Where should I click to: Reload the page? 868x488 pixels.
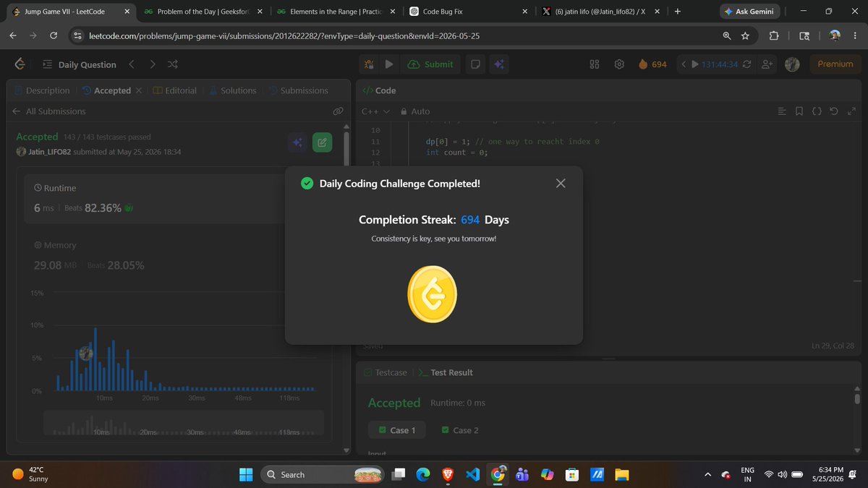[54, 36]
